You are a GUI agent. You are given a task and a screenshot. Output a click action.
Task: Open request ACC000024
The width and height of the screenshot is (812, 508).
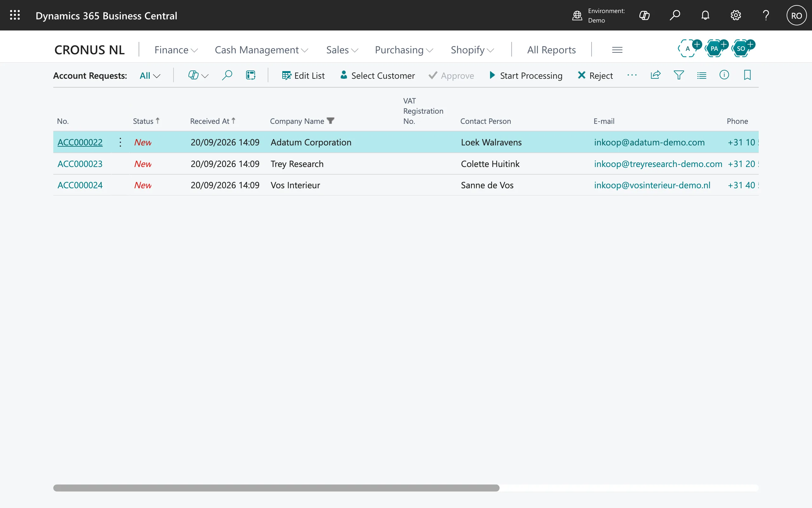pos(80,185)
